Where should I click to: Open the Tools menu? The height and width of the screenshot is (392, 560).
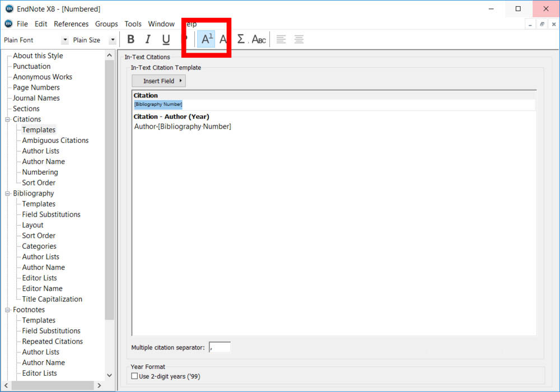(133, 24)
